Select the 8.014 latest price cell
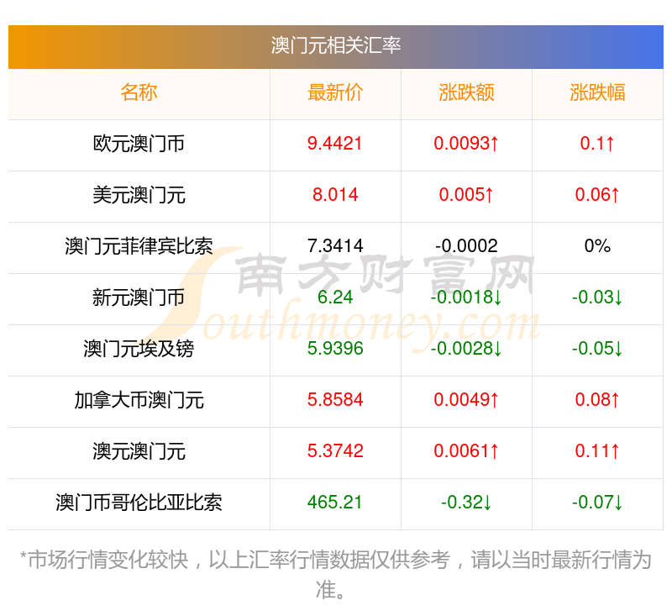Screen dimensions: 672x616 [335, 195]
